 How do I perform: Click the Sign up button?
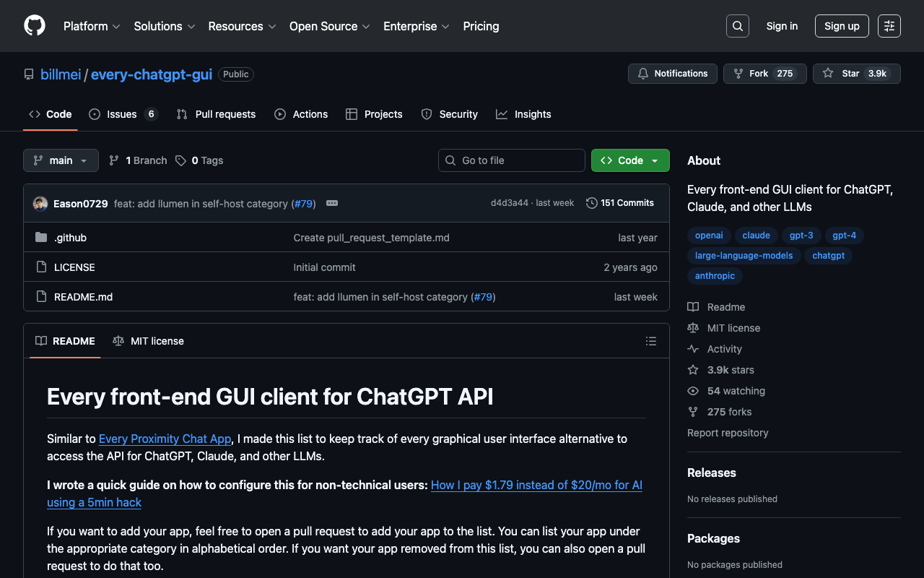point(842,26)
